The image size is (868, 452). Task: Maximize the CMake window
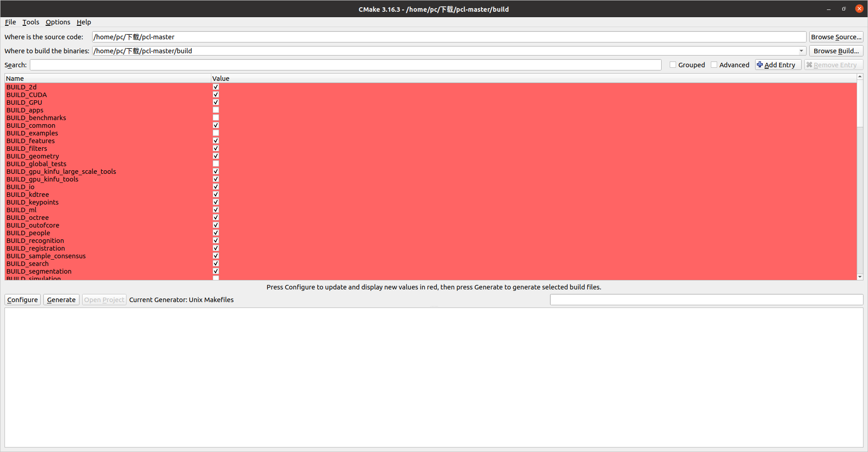pos(844,9)
